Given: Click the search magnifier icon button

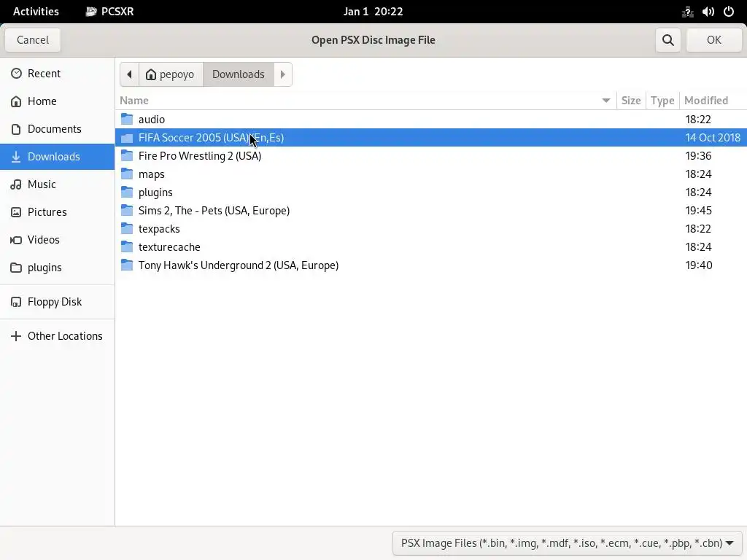Looking at the screenshot, I should 668,40.
